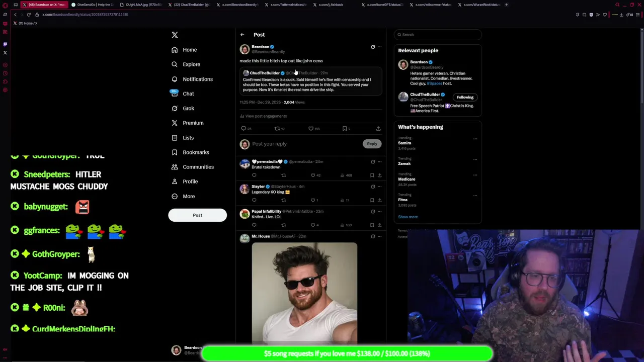Screen dimensions: 644x362
Task: Open Chat in the sidebar
Action: (x=183, y=94)
